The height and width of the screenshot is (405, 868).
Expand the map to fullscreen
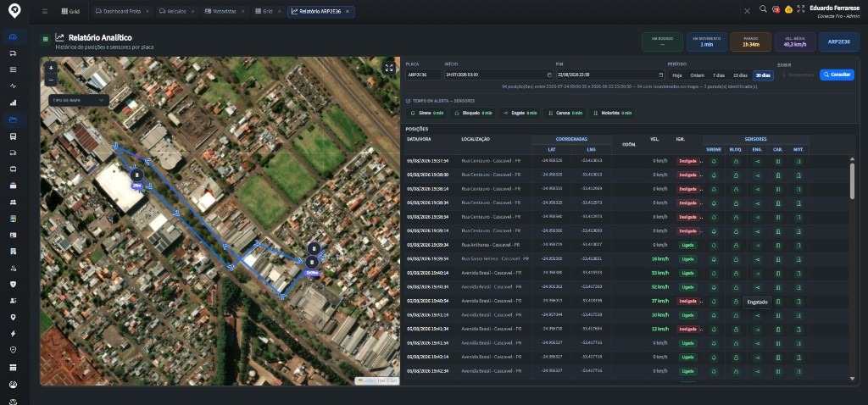point(389,68)
